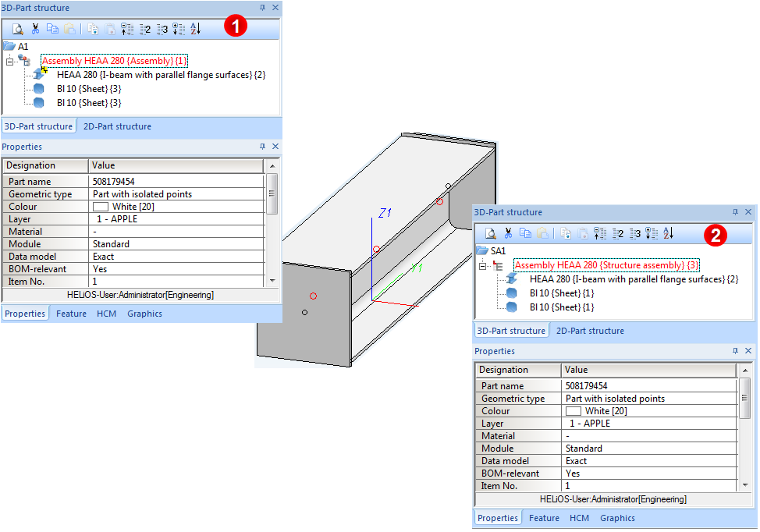The width and height of the screenshot is (760, 532).
Task: Collapse all levels icon in A1 panel toolbar
Action: point(127,29)
